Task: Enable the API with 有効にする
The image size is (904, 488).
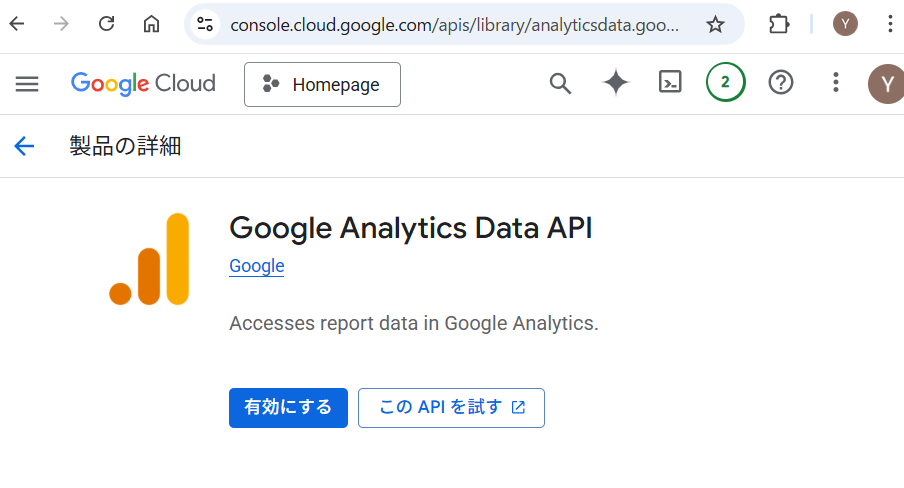Action: tap(288, 407)
